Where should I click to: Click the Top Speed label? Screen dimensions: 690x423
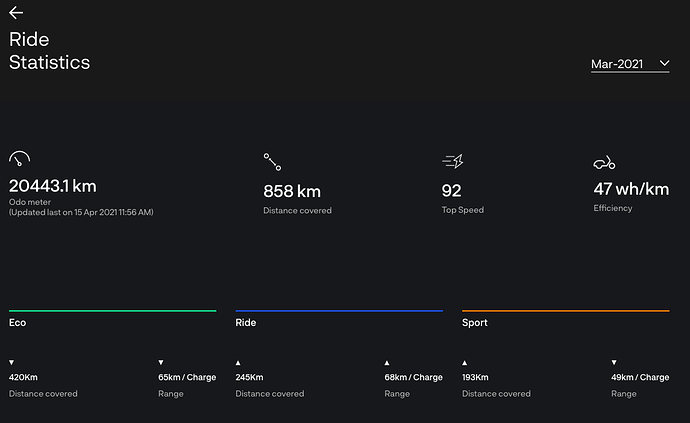(x=462, y=210)
